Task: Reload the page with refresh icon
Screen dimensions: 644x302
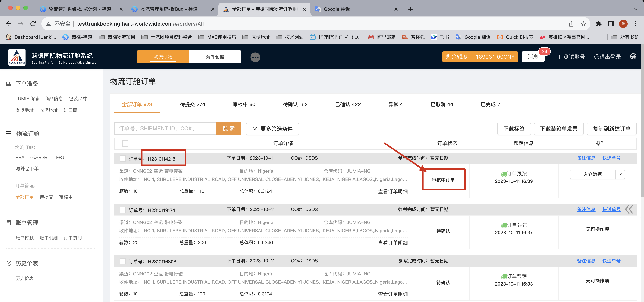Action: click(x=33, y=24)
